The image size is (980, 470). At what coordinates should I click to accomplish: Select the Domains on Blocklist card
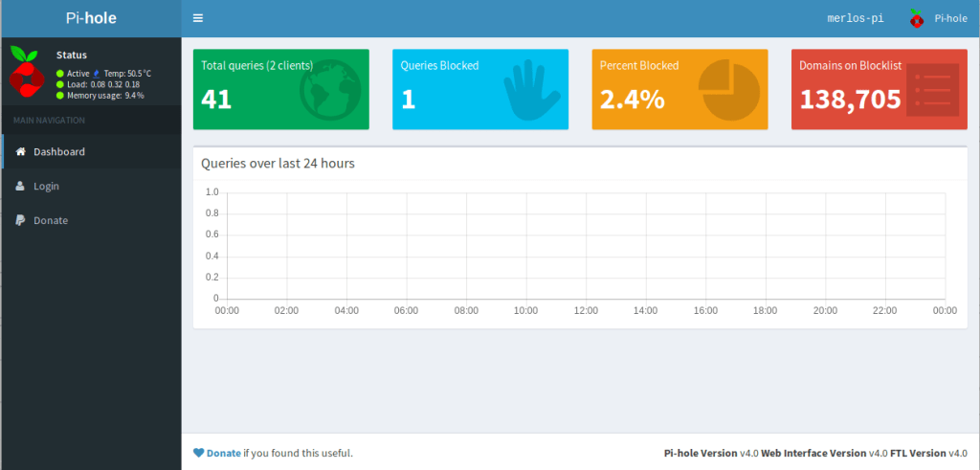(x=880, y=89)
